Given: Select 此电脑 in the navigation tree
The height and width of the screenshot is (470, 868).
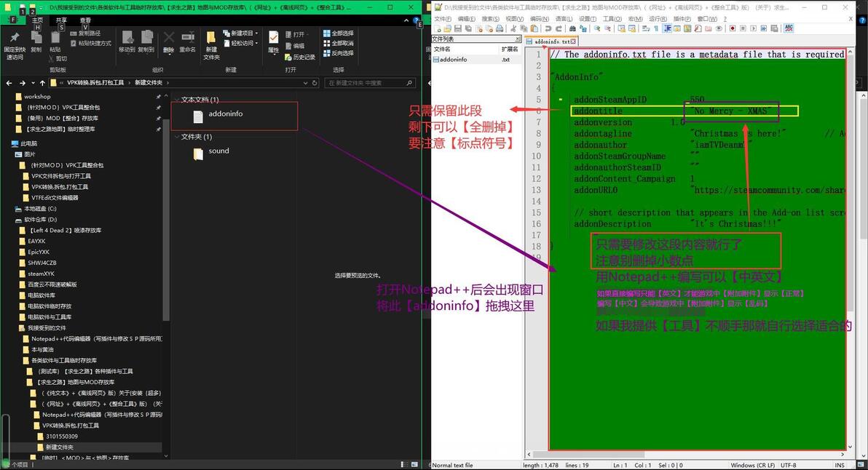Looking at the screenshot, I should point(24,143).
